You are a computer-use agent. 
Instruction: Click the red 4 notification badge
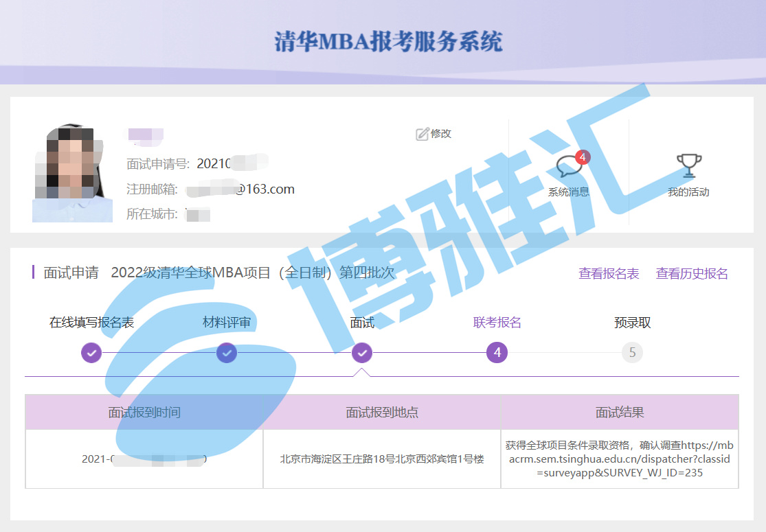[x=583, y=157]
